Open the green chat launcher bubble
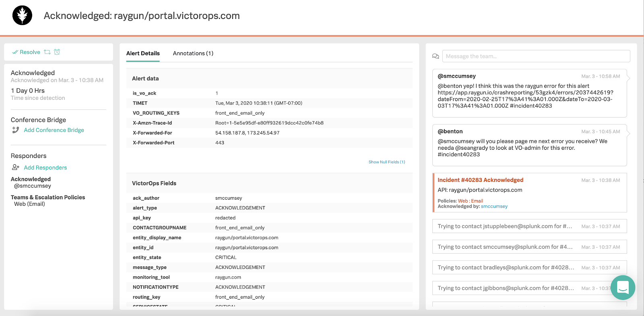 pos(623,287)
